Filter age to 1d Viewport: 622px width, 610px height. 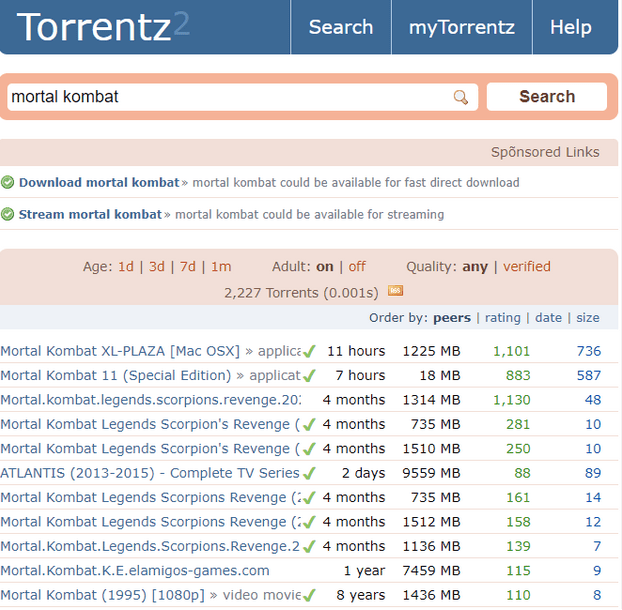[x=126, y=267]
